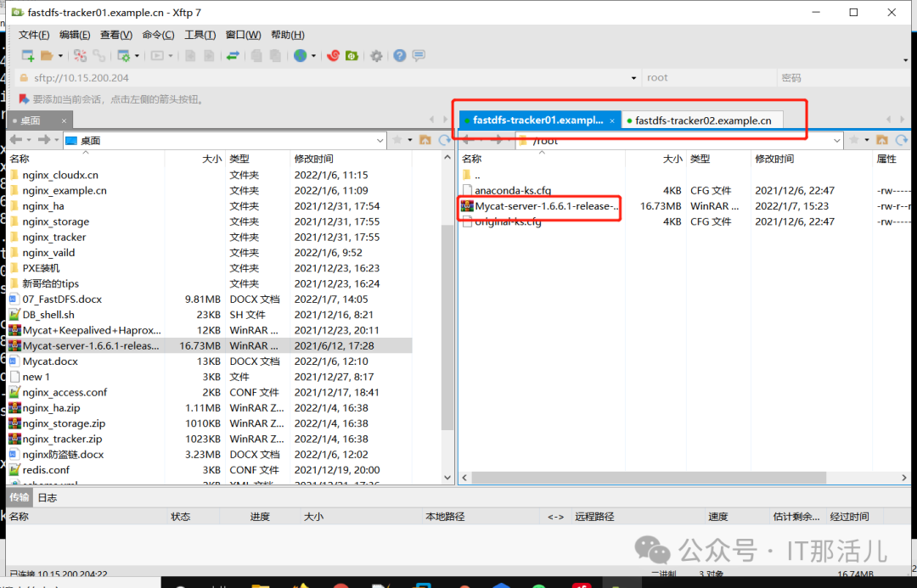This screenshot has height=588, width=917.
Task: Click the local pane bookmark star icon
Action: (397, 140)
